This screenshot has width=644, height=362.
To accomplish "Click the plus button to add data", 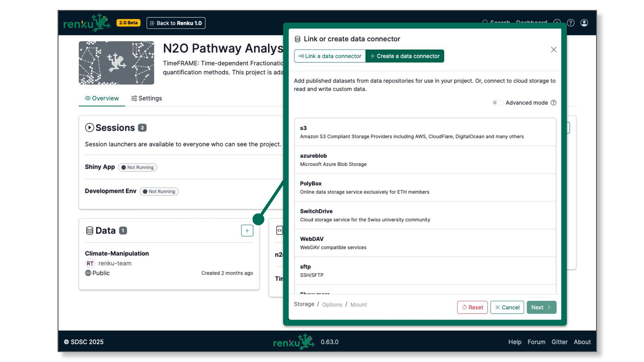I will [x=247, y=230].
